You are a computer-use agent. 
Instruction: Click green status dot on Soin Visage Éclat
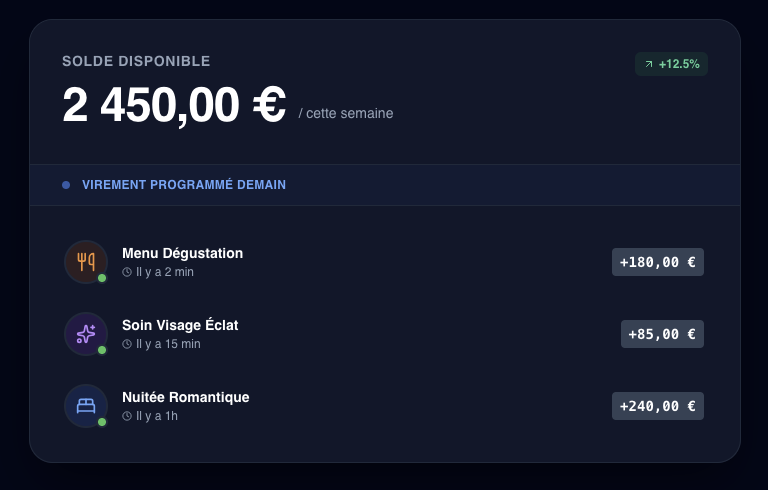pos(102,350)
